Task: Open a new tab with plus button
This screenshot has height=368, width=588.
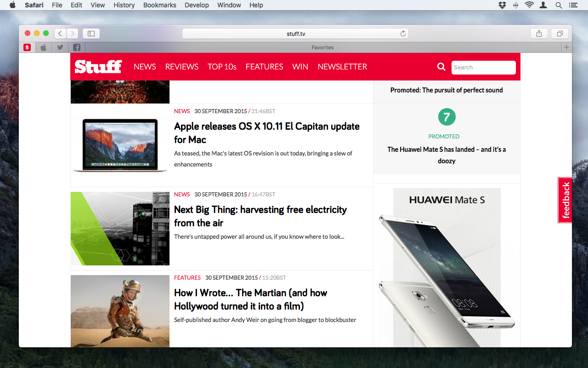Action: click(x=566, y=47)
